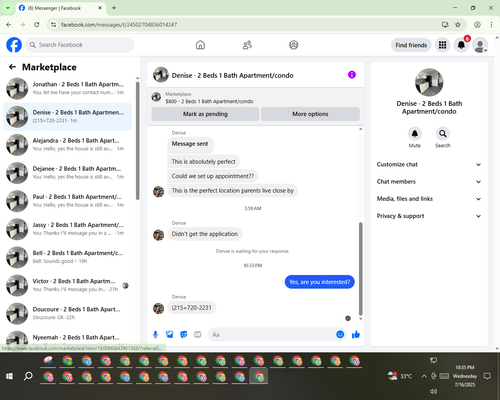
Task: Open the $800 Marketplace listing link
Action: coord(209,101)
